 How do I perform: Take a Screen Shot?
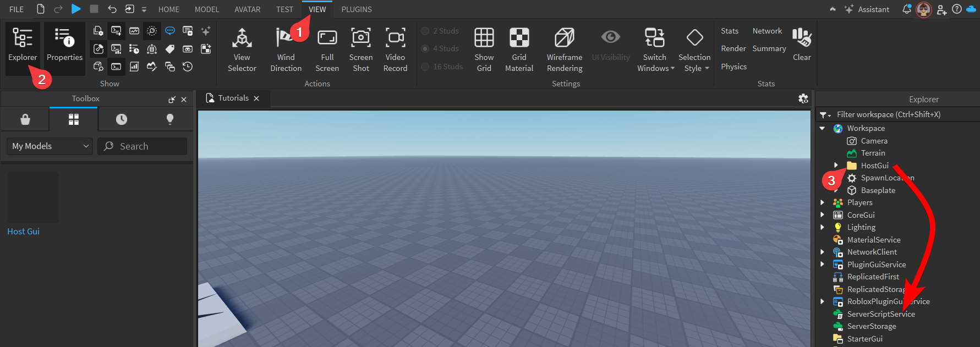(x=360, y=49)
